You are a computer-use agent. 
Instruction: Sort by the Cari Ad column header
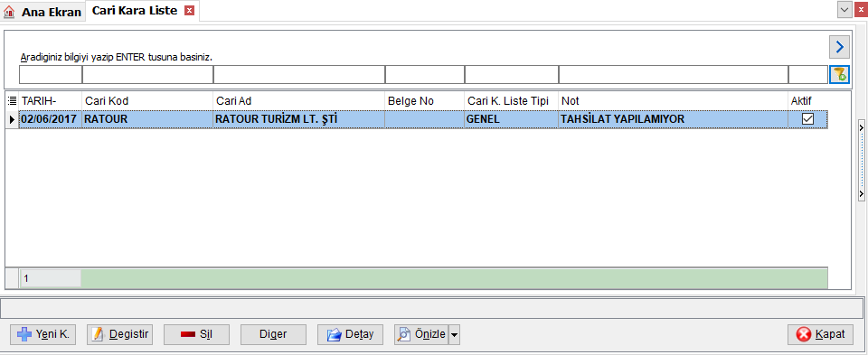point(299,101)
